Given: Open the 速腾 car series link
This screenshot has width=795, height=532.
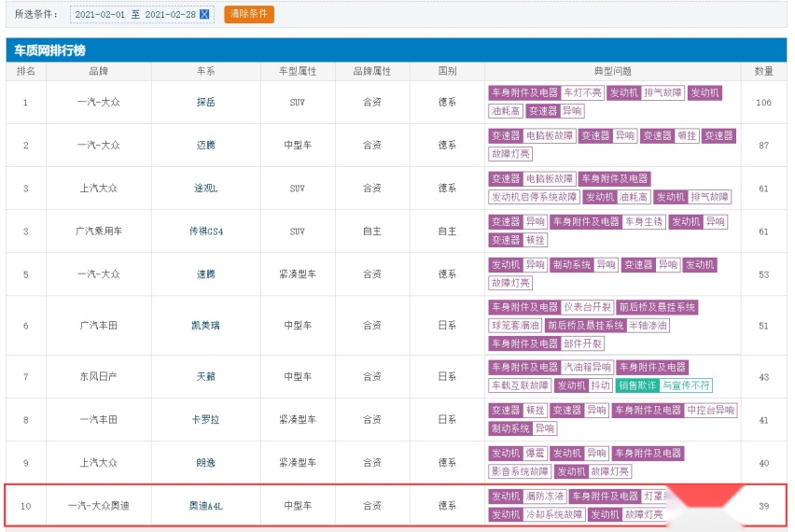Looking at the screenshot, I should tap(206, 274).
